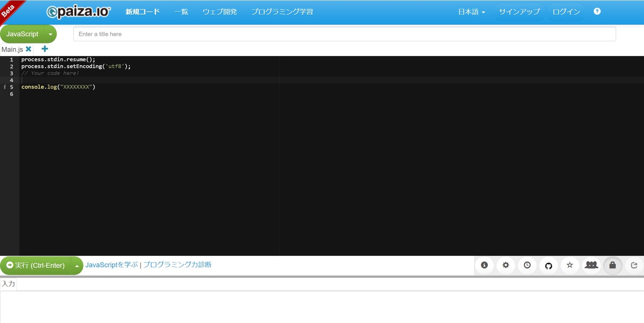Click the info marker beside line 5
This screenshot has height=323, width=644.
tap(4, 87)
